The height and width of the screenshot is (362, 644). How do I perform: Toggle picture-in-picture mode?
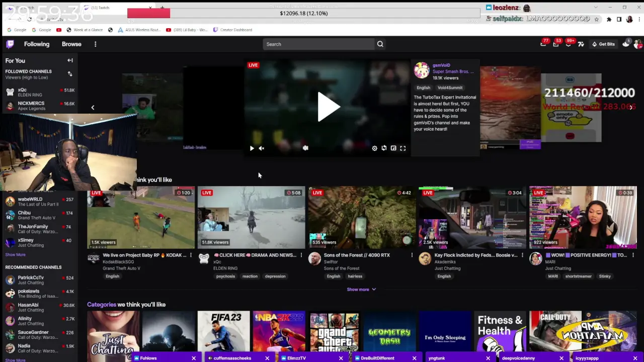393,148
